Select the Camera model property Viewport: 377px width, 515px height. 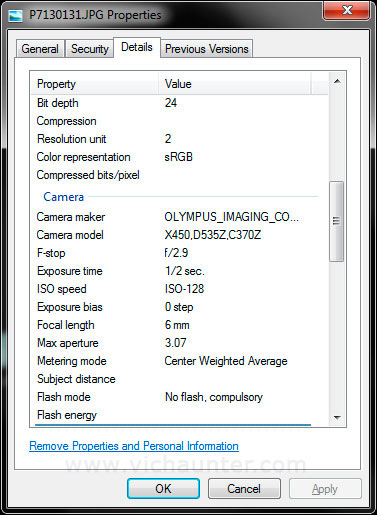tap(70, 235)
